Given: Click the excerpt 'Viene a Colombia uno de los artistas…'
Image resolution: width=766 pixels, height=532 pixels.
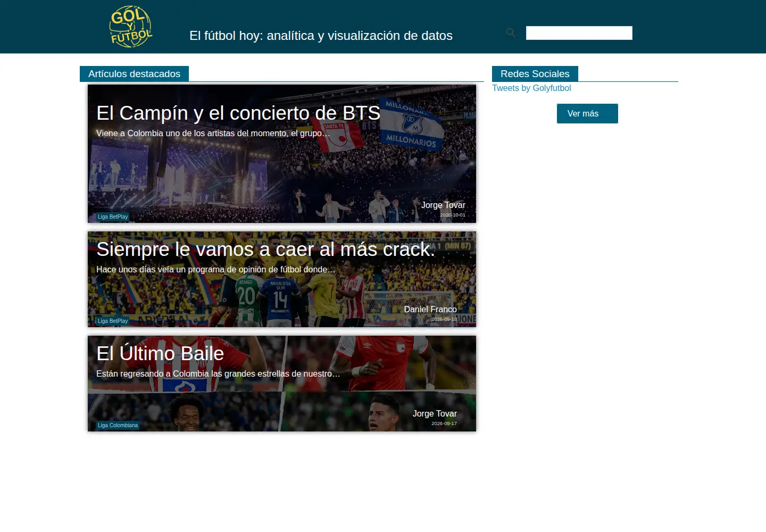Looking at the screenshot, I should [213, 134].
